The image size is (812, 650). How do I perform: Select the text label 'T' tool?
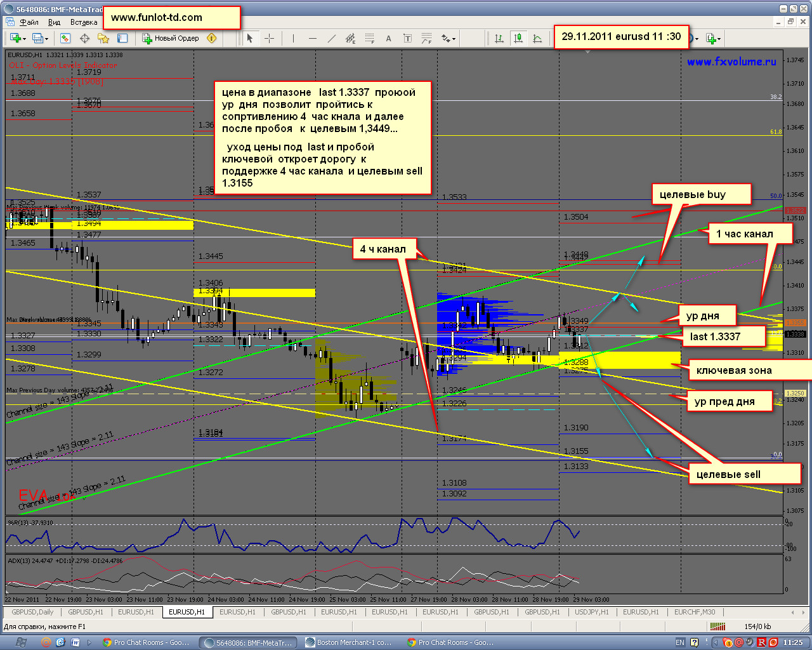tap(407, 38)
